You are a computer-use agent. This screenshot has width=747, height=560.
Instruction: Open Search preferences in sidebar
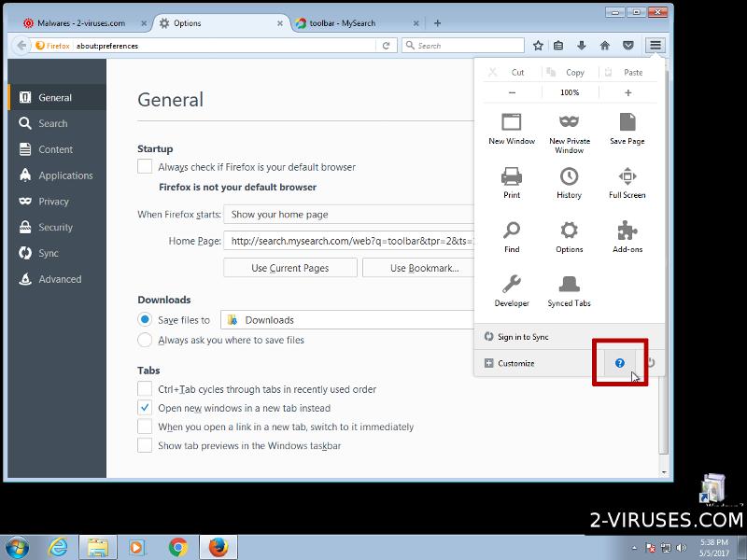pyautogui.click(x=57, y=123)
